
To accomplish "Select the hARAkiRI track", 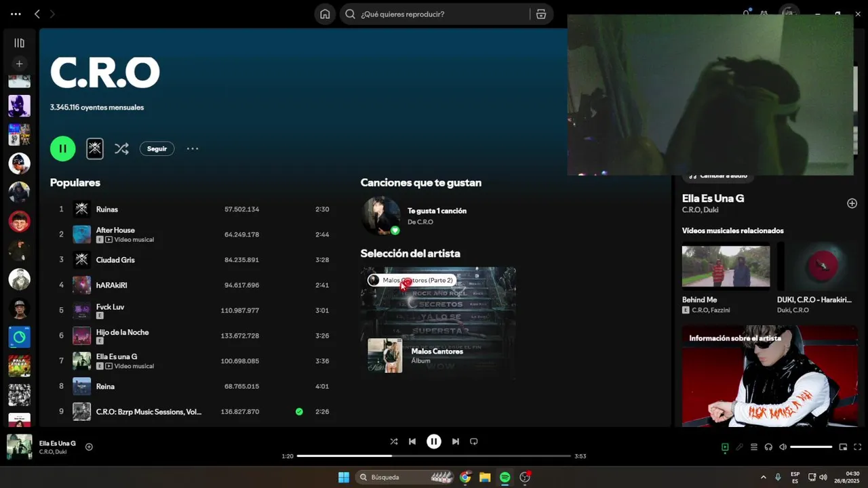I will pos(193,285).
